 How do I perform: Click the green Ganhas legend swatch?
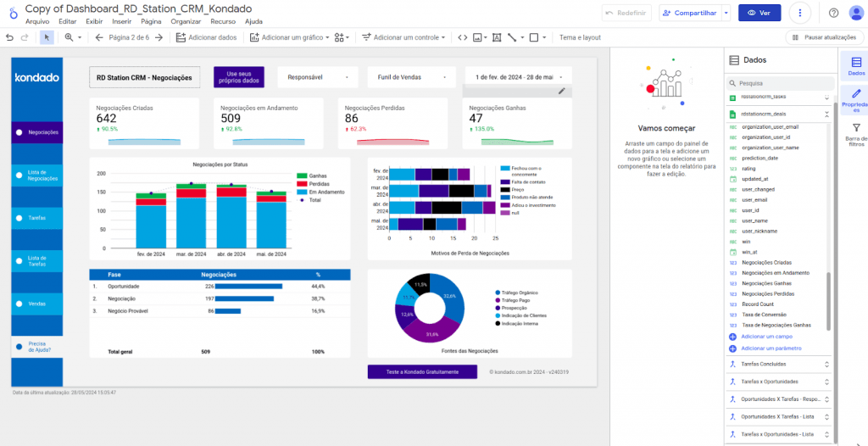pos(301,176)
